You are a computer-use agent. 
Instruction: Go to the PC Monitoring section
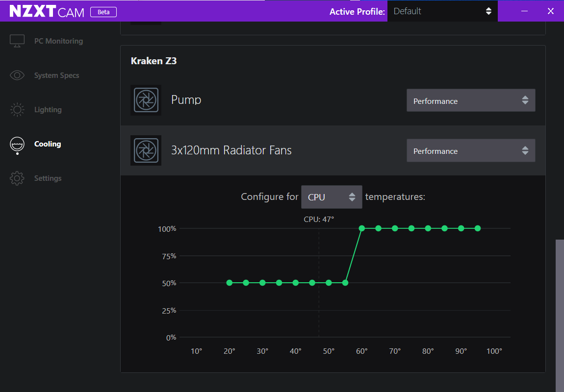58,41
